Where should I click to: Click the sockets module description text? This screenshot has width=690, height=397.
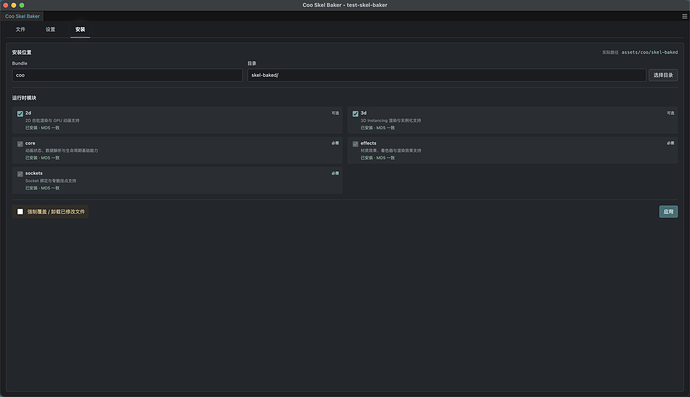coord(51,181)
